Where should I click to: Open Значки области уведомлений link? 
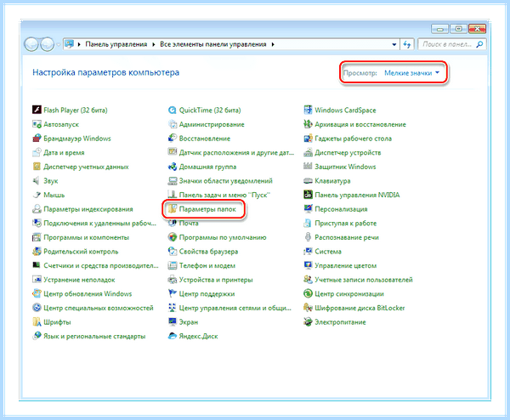pyautogui.click(x=226, y=181)
